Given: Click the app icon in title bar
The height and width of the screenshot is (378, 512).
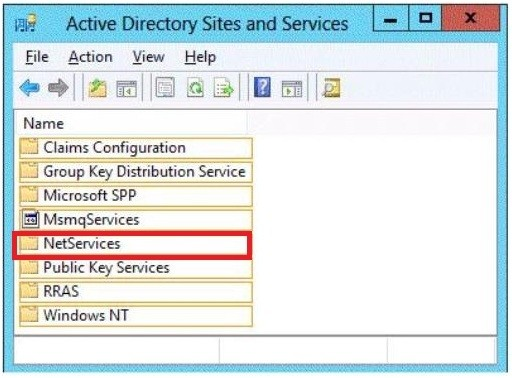Looking at the screenshot, I should coord(26,23).
